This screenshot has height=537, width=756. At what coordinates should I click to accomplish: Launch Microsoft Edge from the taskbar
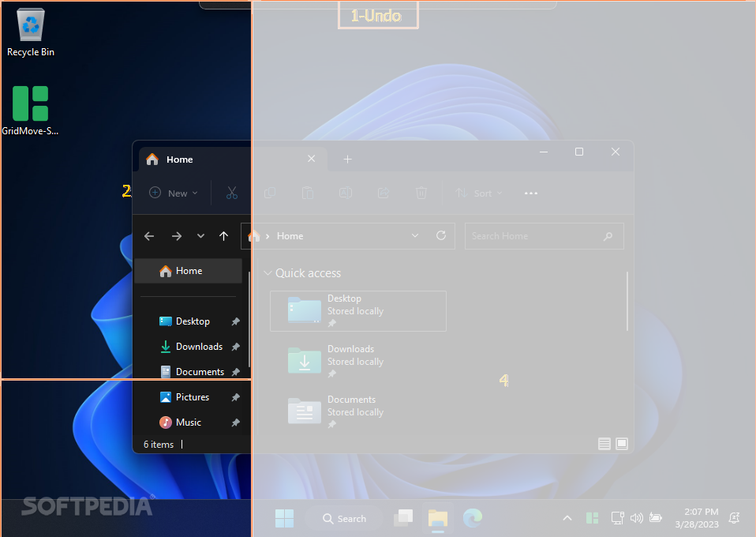coord(473,518)
